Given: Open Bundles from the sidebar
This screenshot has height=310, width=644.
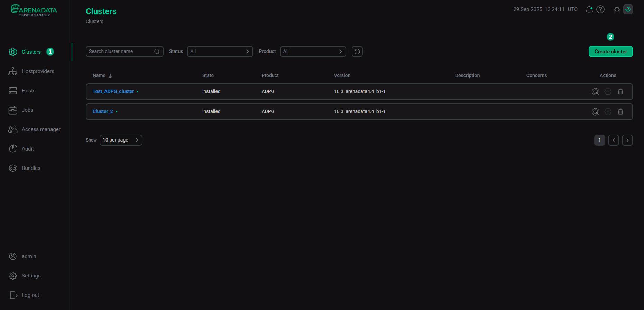Looking at the screenshot, I should coord(31,168).
